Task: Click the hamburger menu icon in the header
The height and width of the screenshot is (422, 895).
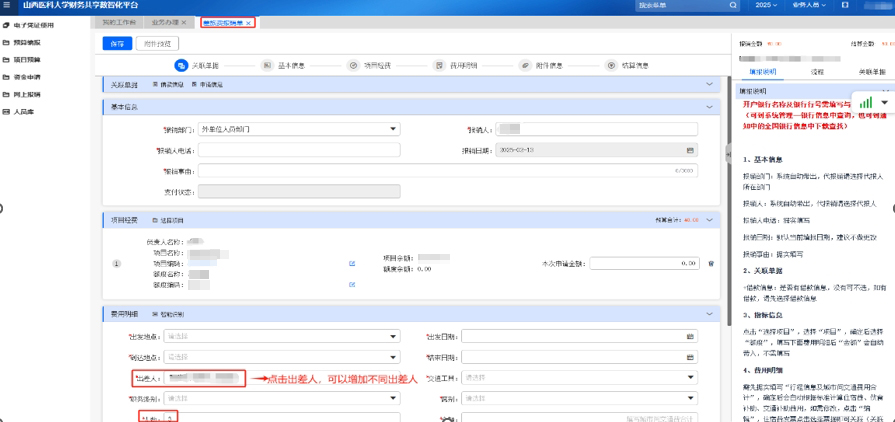Action: (8, 5)
